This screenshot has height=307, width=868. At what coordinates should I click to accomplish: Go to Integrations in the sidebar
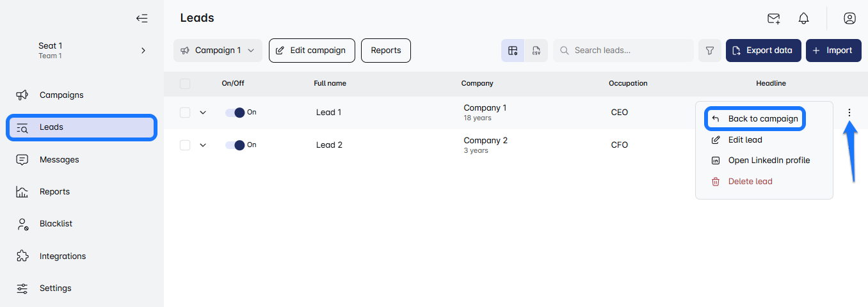coord(63,256)
